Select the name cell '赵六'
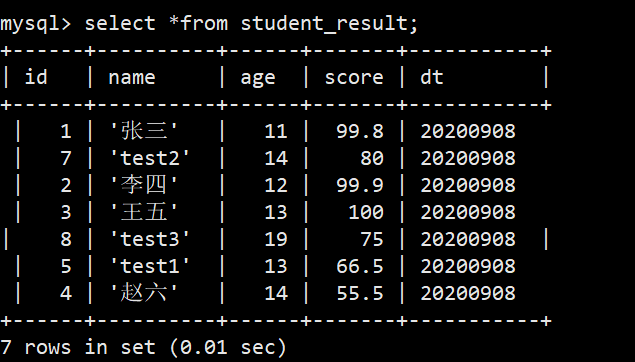The height and width of the screenshot is (362, 635). tap(144, 293)
